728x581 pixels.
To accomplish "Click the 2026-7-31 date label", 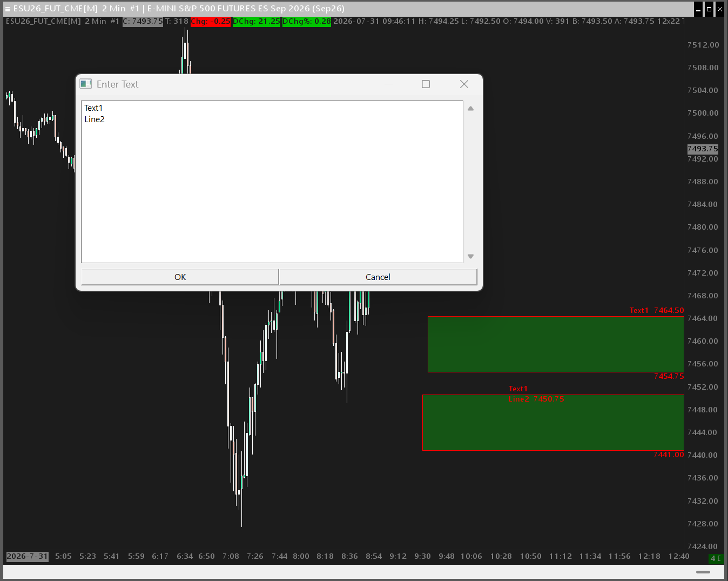I will [27, 556].
